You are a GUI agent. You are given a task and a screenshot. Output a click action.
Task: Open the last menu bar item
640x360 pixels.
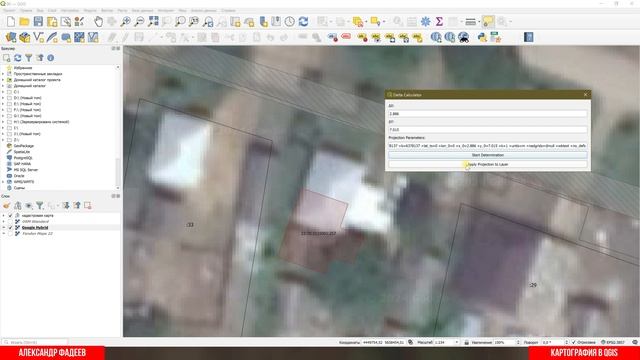pos(228,10)
